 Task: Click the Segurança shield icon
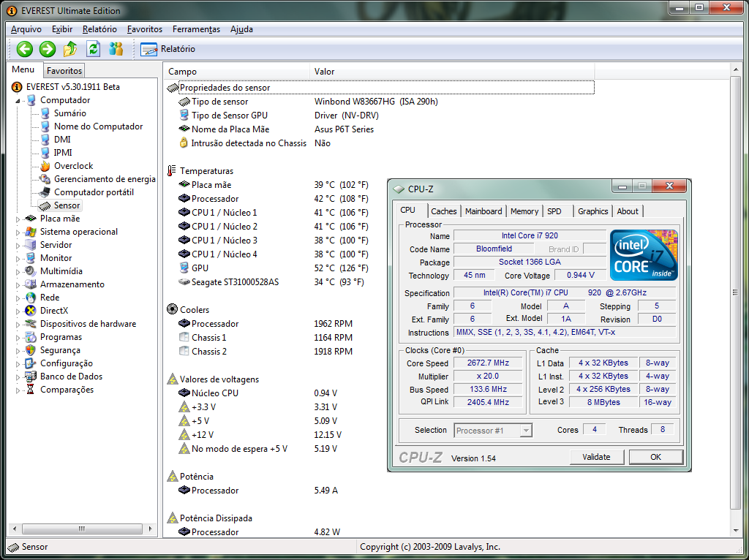point(31,350)
